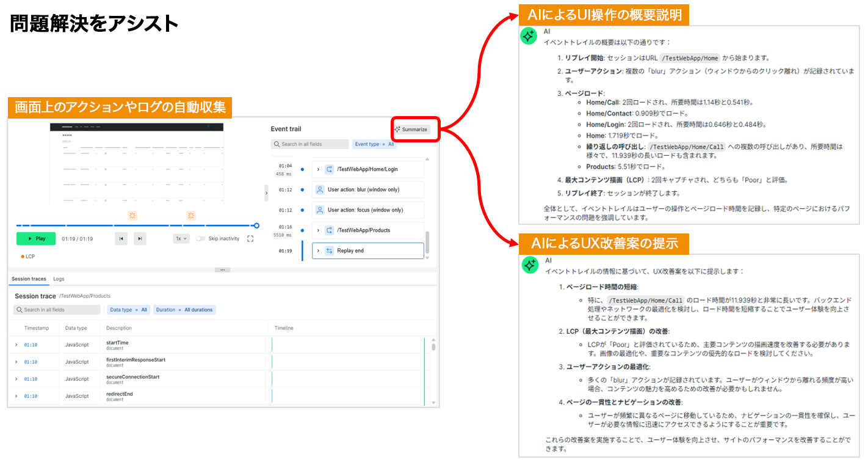Click the 458 ms duration badge

(x=284, y=174)
